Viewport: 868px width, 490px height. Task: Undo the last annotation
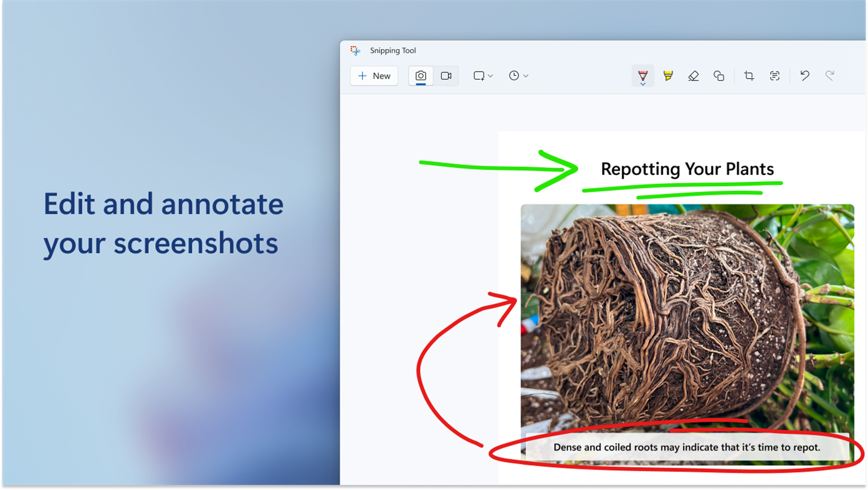pos(804,75)
